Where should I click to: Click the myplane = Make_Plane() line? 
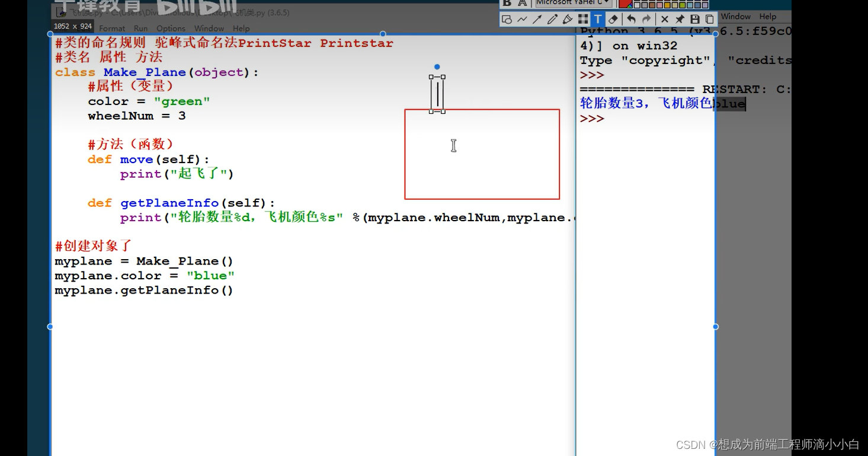[x=144, y=261]
